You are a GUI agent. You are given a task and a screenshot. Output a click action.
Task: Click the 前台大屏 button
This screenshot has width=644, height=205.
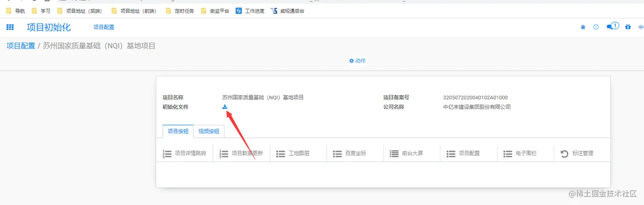pyautogui.click(x=412, y=153)
